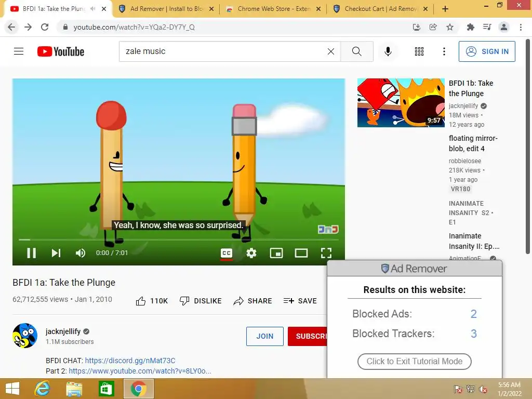This screenshot has height=399, width=532.
Task: Open YouTube settings three-dot menu
Action: click(x=444, y=51)
